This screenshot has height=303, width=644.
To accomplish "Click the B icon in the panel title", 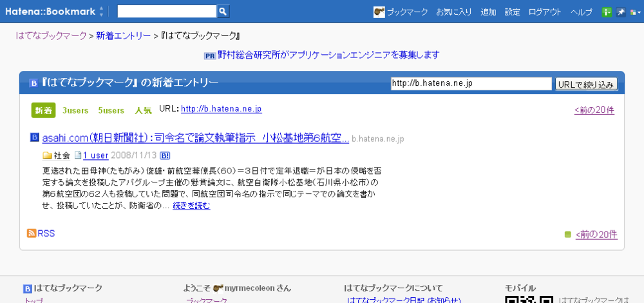I will click(x=33, y=83).
